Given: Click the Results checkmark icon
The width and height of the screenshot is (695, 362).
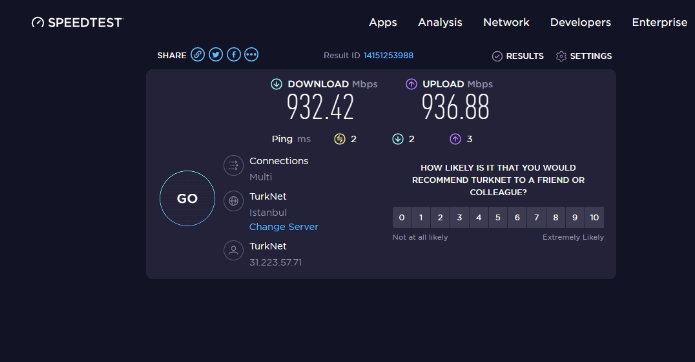Looking at the screenshot, I should coord(497,56).
